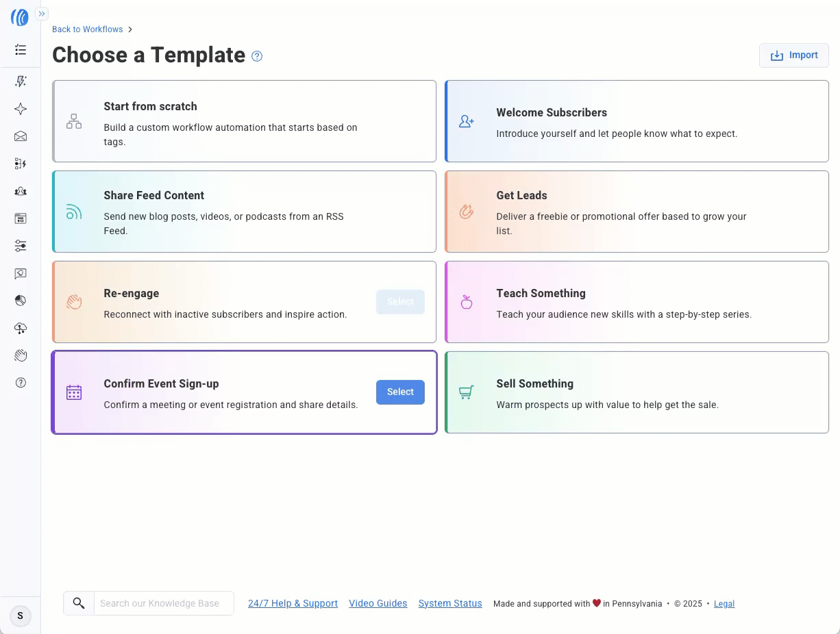Open the Subscribers people icon in the sidebar
840x634 pixels.
tap(21, 192)
